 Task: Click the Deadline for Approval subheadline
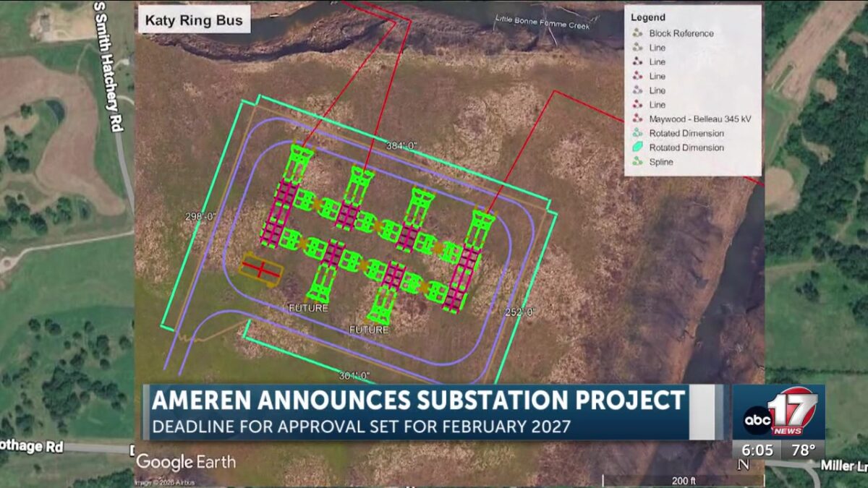[x=361, y=426]
